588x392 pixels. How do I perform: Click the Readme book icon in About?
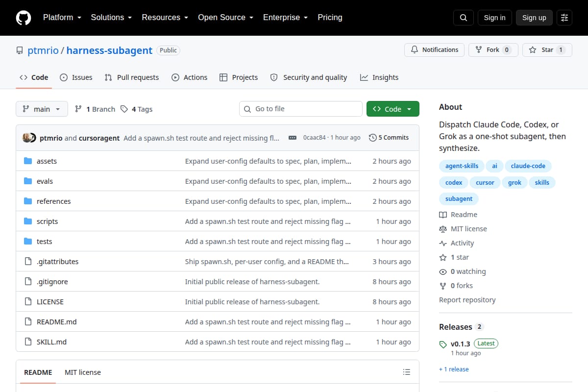[443, 215]
